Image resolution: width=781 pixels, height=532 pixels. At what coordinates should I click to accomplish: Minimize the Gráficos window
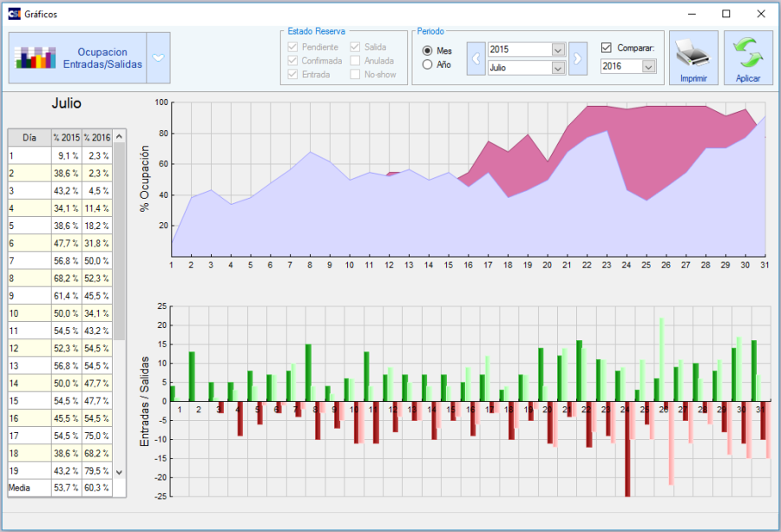click(692, 14)
